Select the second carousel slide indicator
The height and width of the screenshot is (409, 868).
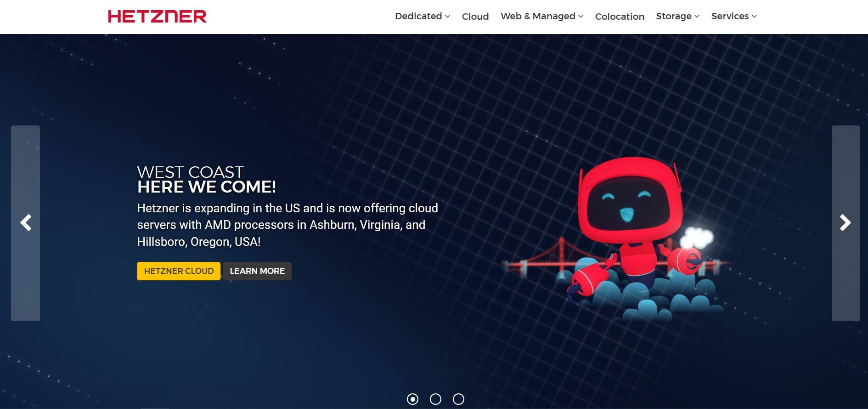(x=435, y=399)
